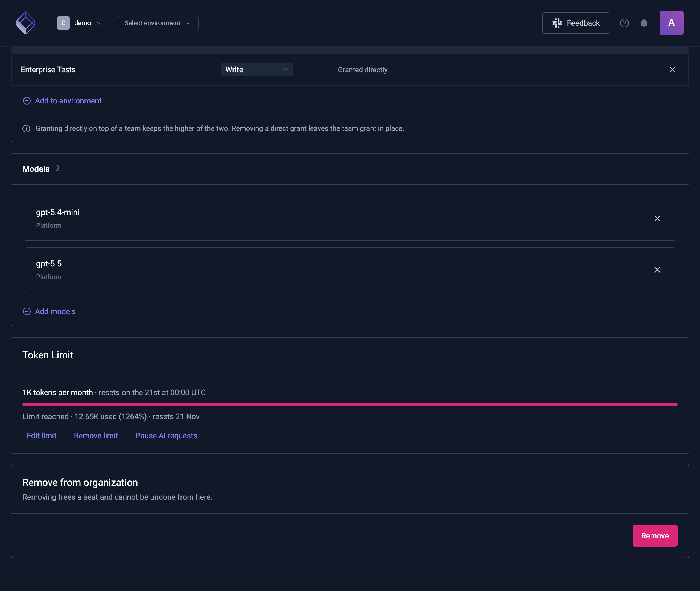Click the app logo in the header
The width and height of the screenshot is (700, 591).
click(x=26, y=23)
